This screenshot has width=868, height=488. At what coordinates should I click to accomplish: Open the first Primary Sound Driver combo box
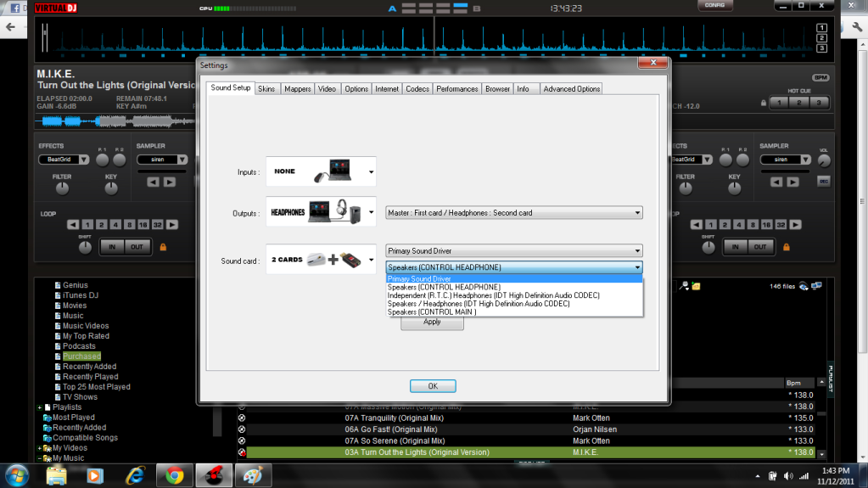pos(513,251)
